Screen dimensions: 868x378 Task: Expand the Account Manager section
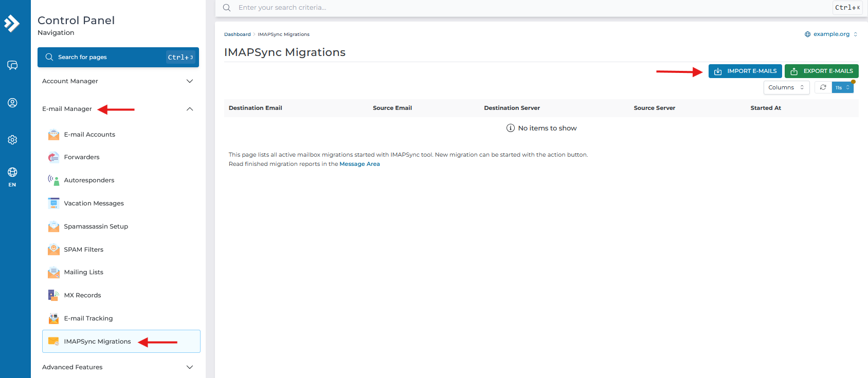[x=189, y=81]
